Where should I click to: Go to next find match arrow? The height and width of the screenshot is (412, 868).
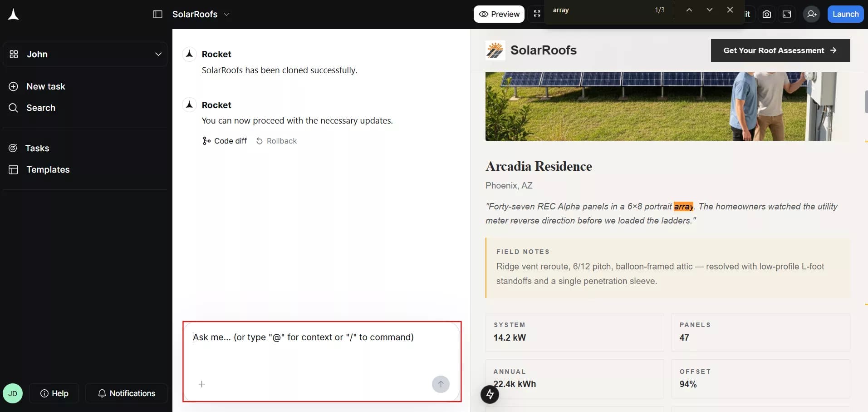point(709,10)
